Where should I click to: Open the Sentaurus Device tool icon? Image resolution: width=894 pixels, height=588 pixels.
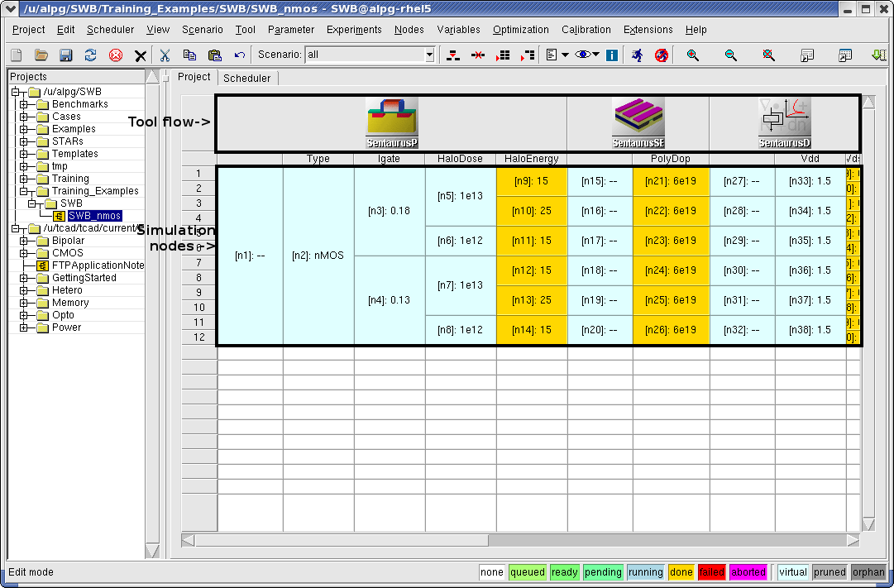click(783, 116)
